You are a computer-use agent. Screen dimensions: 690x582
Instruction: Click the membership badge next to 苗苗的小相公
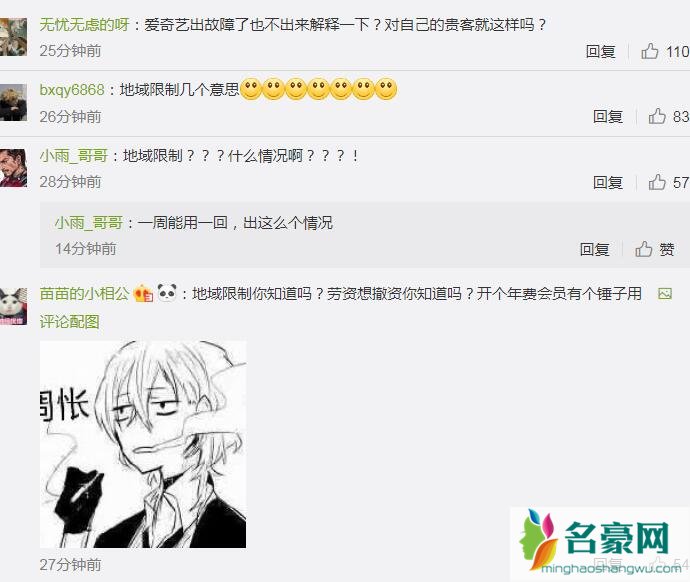(143, 293)
